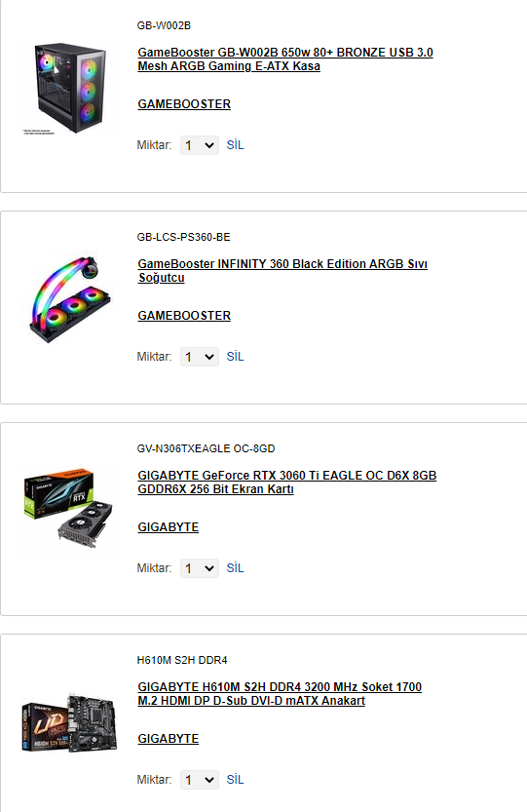Remove the RTX 3060 Ti card with SİL
Screen dimensions: 527x812
coord(235,568)
